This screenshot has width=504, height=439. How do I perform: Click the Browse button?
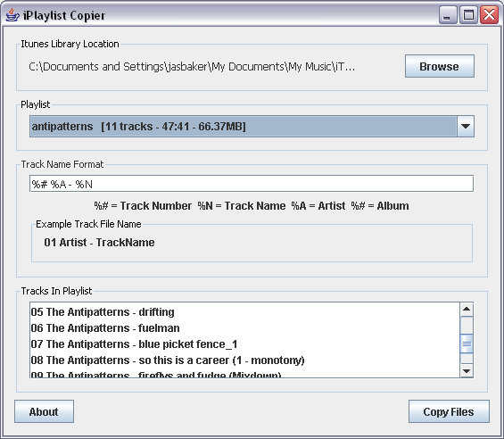(440, 66)
